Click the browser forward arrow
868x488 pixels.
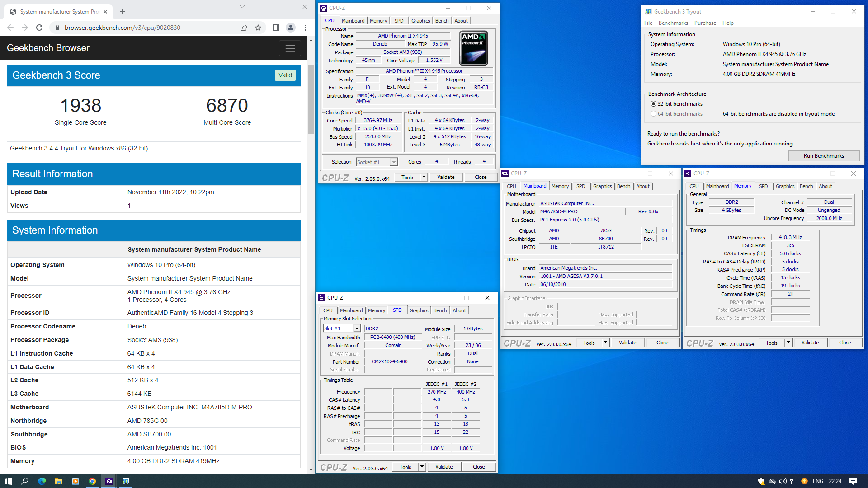click(25, 28)
